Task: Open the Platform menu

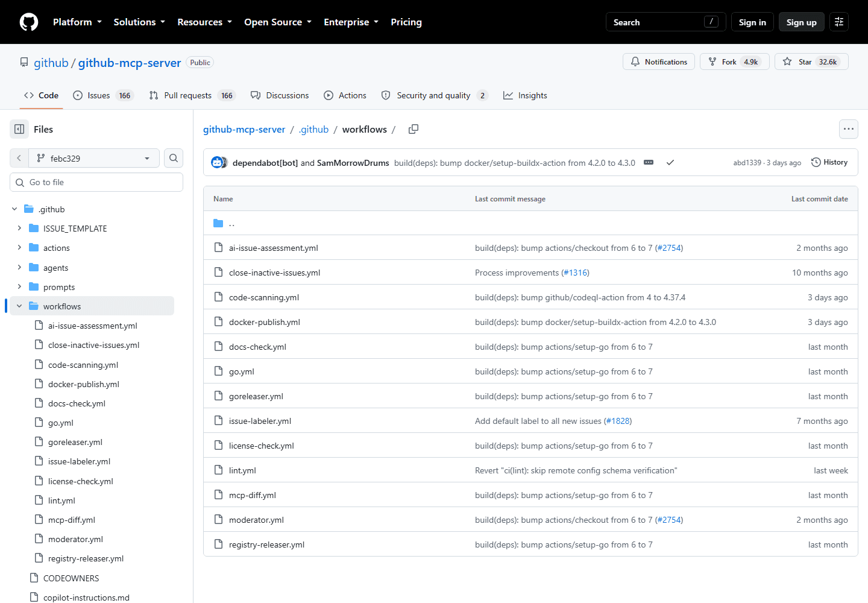Action: 77,22
